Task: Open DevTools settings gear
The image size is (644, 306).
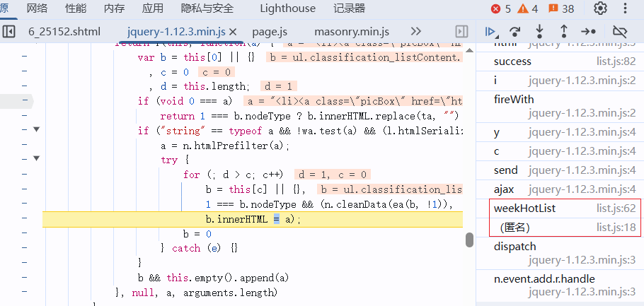Action: [x=600, y=8]
